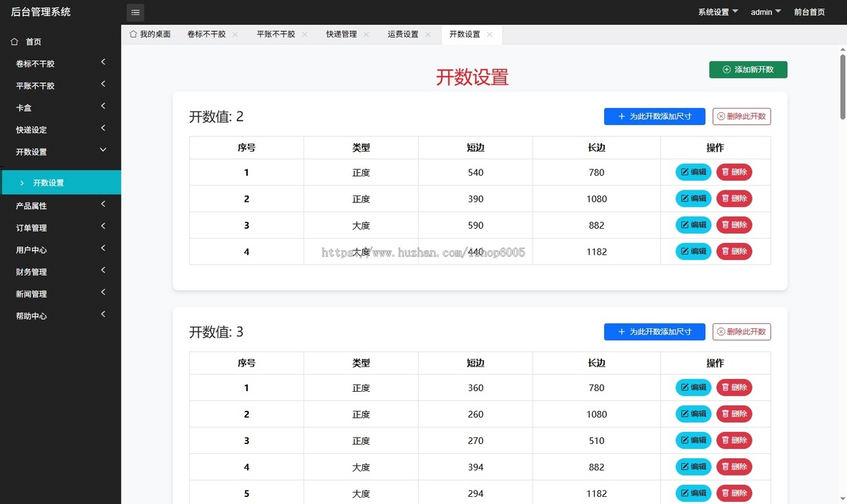This screenshot has width=847, height=504.
Task: Switch to 平账不干胶 tab
Action: tap(276, 35)
